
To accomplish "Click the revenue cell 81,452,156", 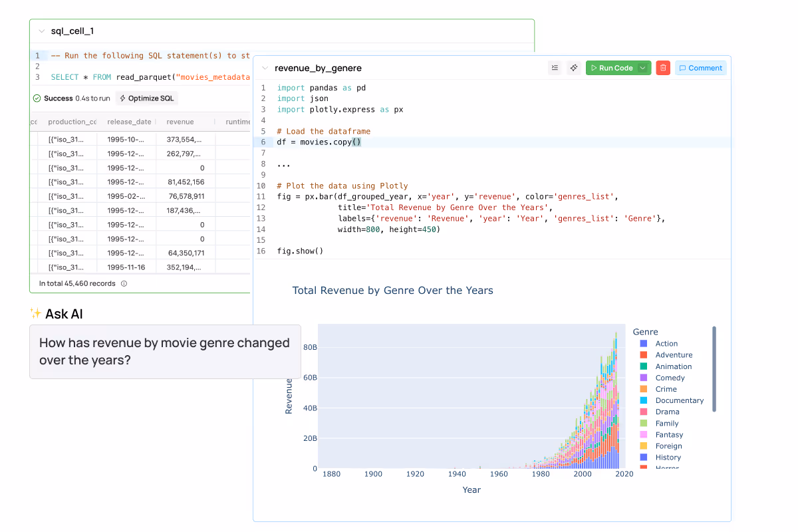I will [x=186, y=182].
